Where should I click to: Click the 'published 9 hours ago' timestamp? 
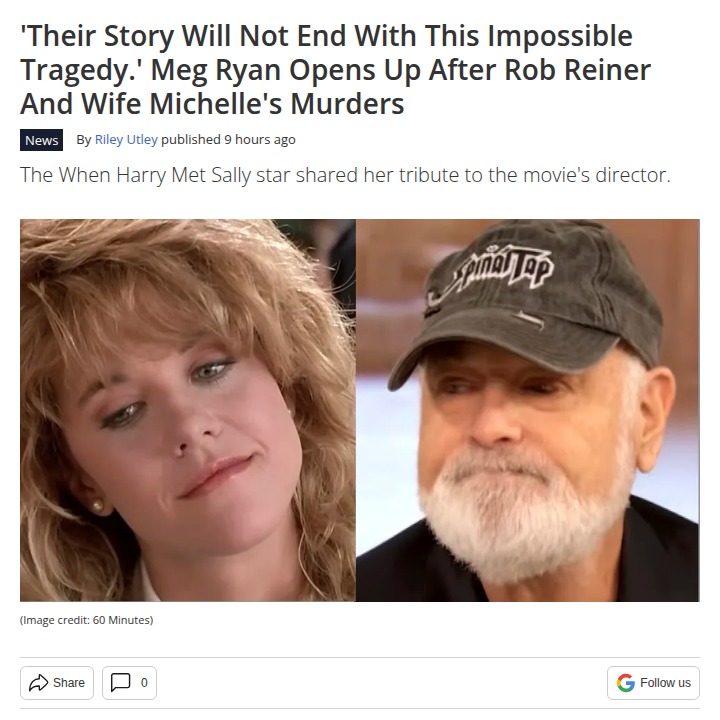pyautogui.click(x=228, y=140)
